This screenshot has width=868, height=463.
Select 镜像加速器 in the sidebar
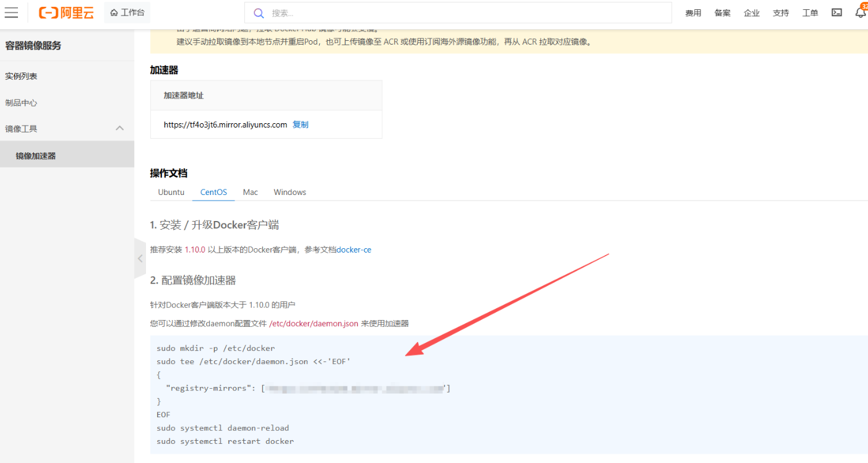click(x=67, y=156)
